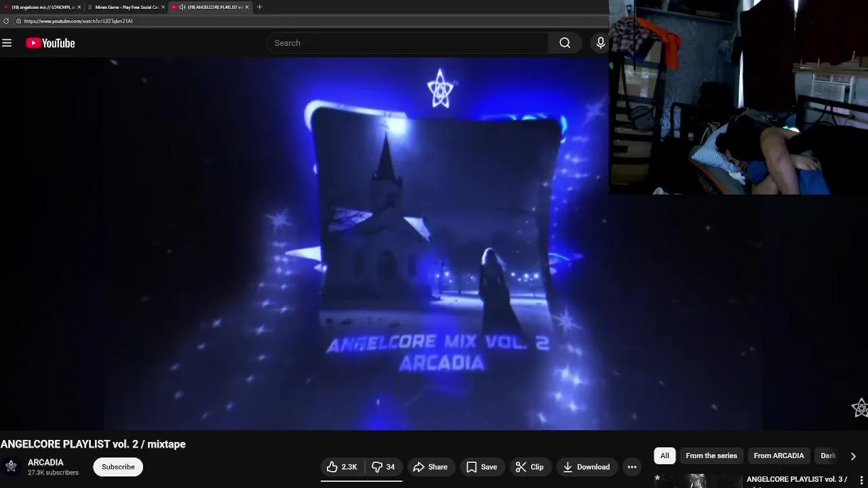Close the 'Mines Game' tab
The image size is (868, 488).
[x=163, y=7]
